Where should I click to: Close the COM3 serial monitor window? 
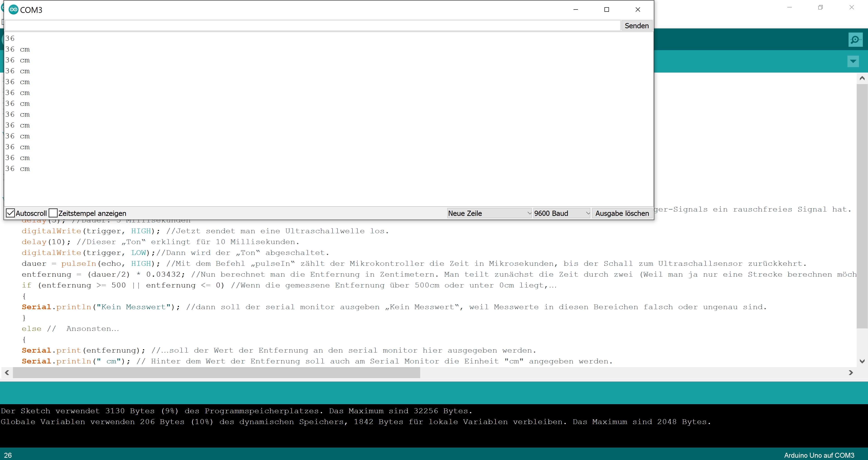(x=637, y=9)
